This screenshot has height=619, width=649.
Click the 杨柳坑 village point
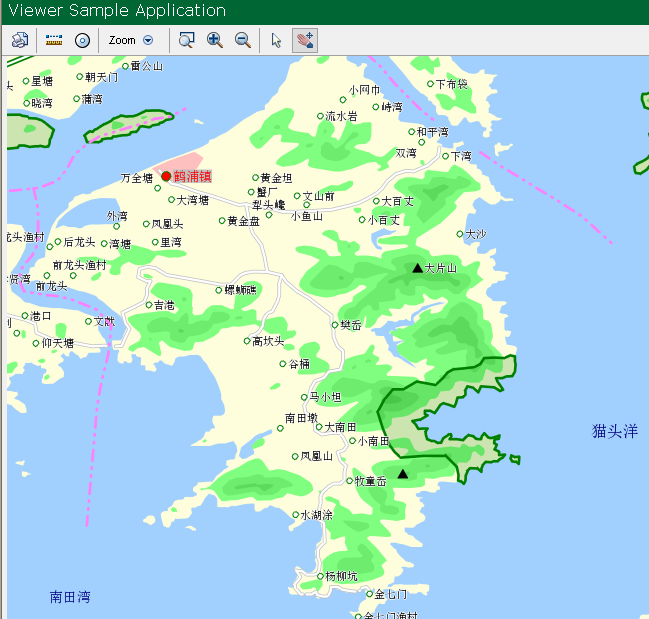pyautogui.click(x=319, y=577)
